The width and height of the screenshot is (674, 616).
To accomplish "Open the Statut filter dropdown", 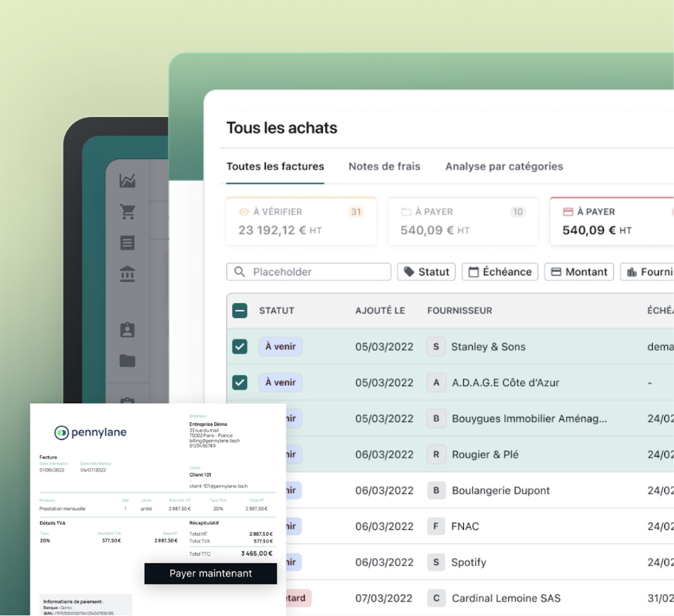I will point(427,272).
